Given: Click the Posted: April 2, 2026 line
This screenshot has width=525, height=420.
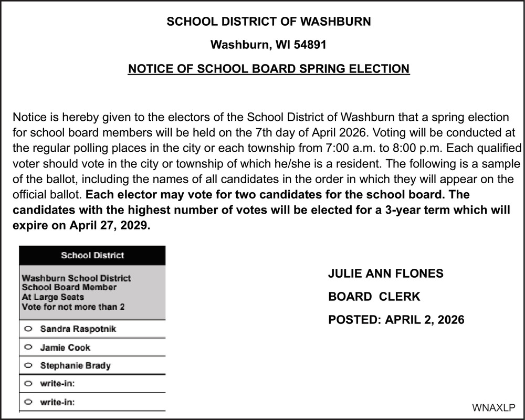Looking at the screenshot, I should pos(396,320).
